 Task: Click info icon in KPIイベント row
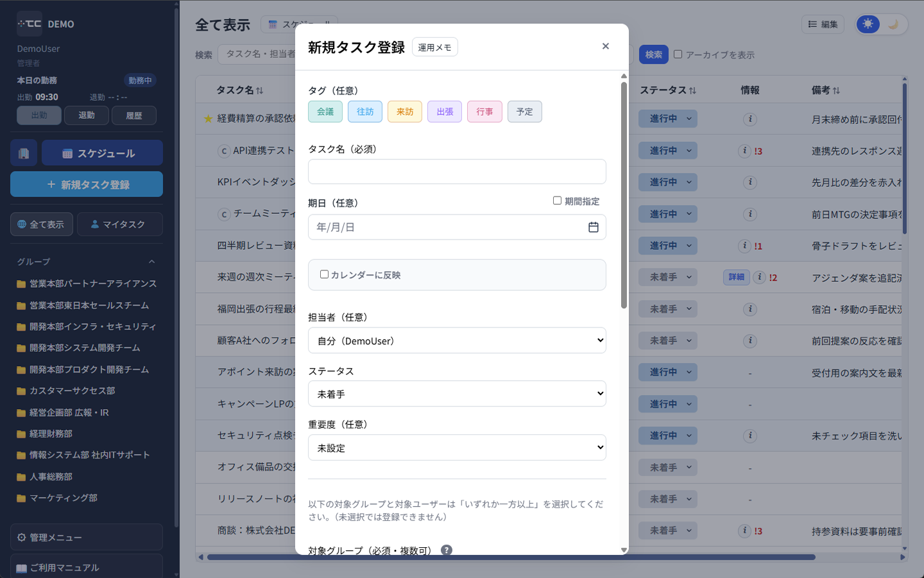pyautogui.click(x=750, y=182)
